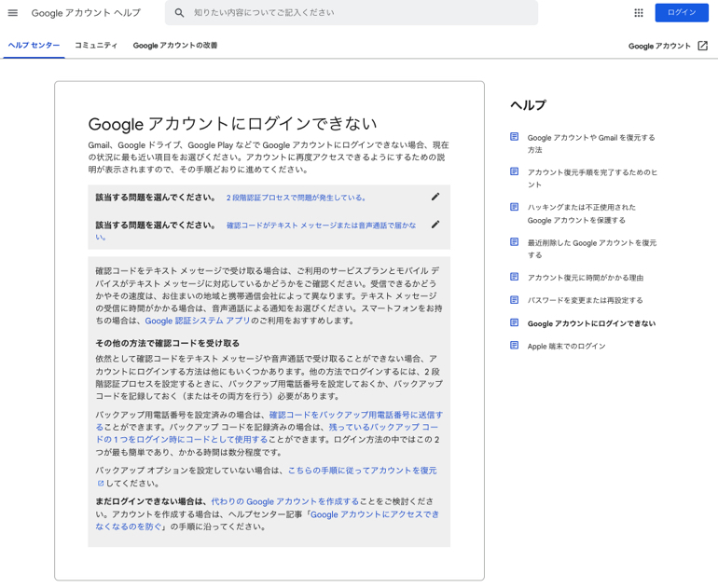The image size is (718, 588).
Task: Click the article icon beside アカウント復元に時間がかかる理由
Action: 514,277
